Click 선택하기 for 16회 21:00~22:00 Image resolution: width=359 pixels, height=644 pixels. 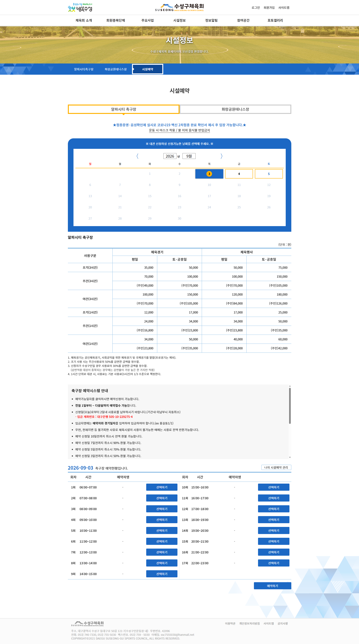(274, 552)
